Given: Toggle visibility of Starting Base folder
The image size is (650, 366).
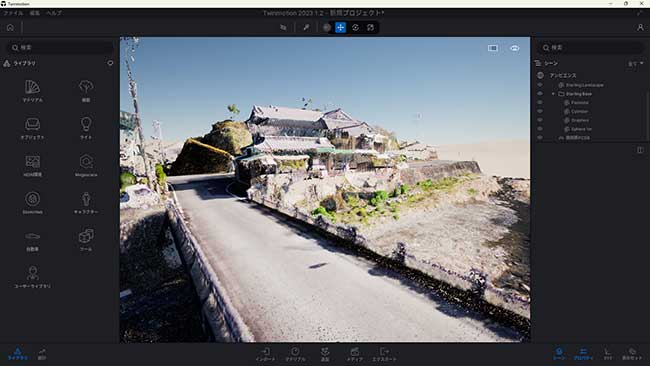Looking at the screenshot, I should (540, 94).
